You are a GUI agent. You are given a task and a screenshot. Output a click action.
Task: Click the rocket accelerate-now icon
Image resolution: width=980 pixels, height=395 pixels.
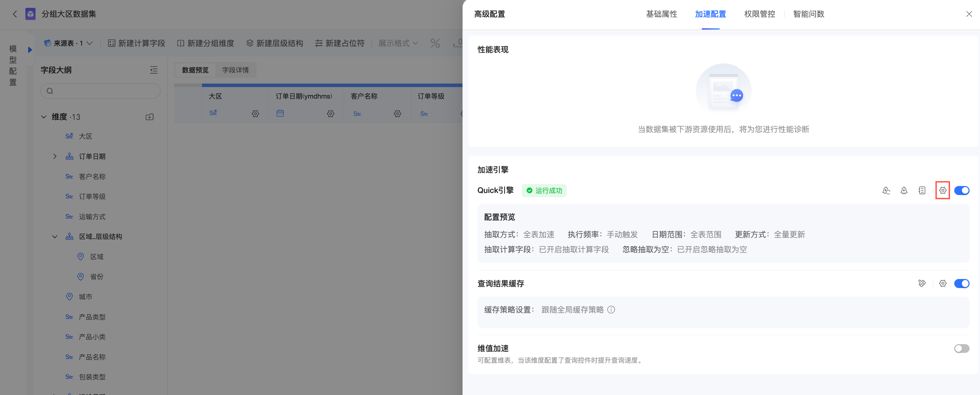904,190
